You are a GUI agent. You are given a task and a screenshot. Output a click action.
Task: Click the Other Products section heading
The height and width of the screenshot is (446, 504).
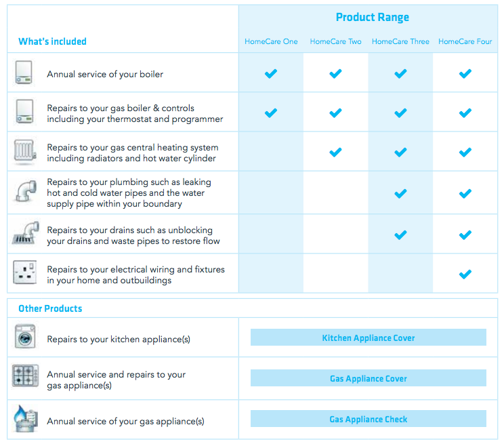tap(50, 308)
